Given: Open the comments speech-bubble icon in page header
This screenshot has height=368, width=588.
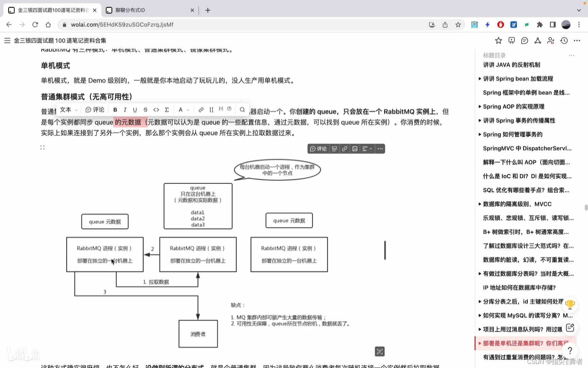Looking at the screenshot, I should (525, 41).
